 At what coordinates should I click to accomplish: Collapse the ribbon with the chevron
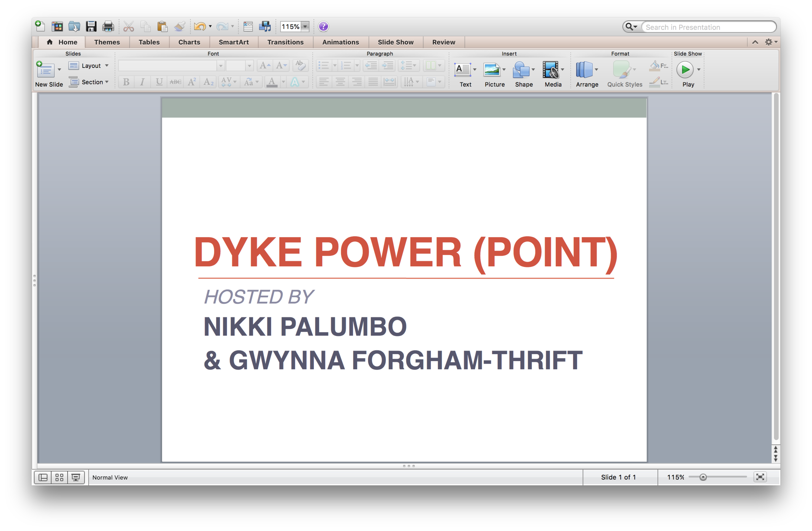tap(755, 42)
